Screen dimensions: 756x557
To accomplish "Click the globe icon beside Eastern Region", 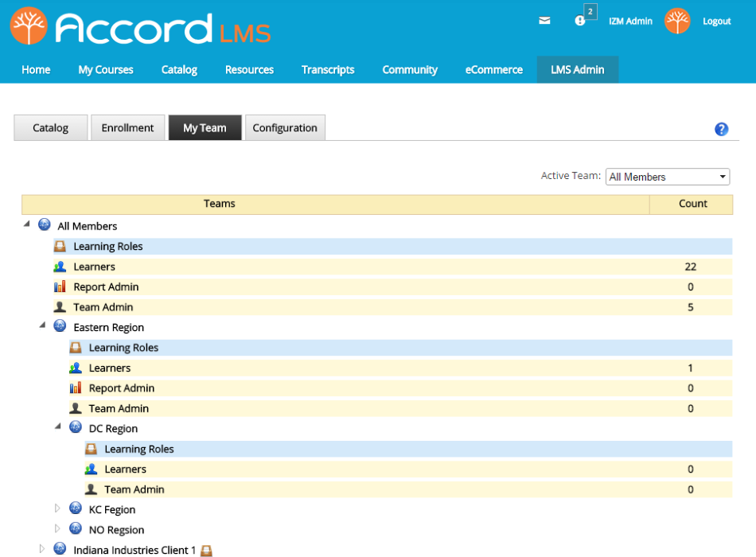I will coord(60,326).
